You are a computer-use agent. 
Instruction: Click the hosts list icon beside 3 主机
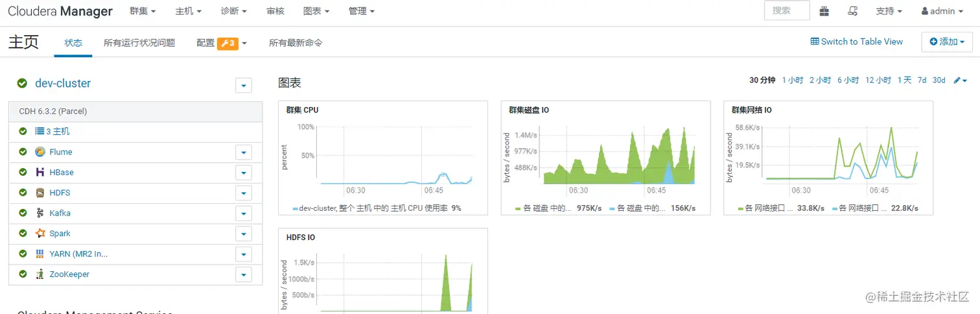click(40, 131)
